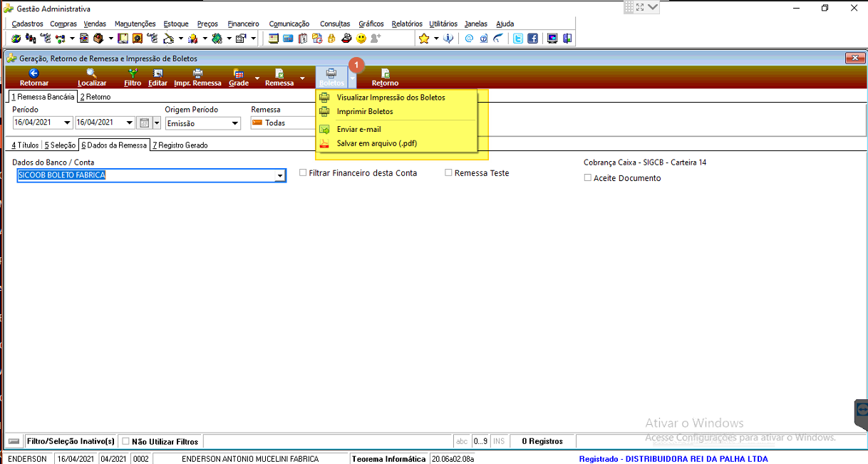The width and height of the screenshot is (868, 464).
Task: Click the yellow star favorites icon
Action: (423, 38)
